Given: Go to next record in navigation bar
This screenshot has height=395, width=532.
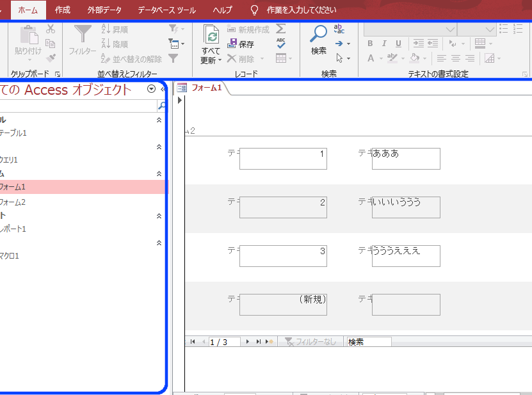Looking at the screenshot, I should (248, 342).
